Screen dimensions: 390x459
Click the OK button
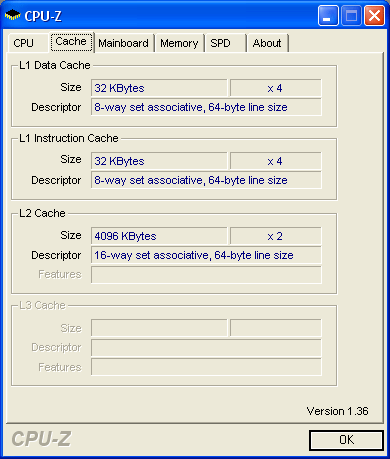346,440
